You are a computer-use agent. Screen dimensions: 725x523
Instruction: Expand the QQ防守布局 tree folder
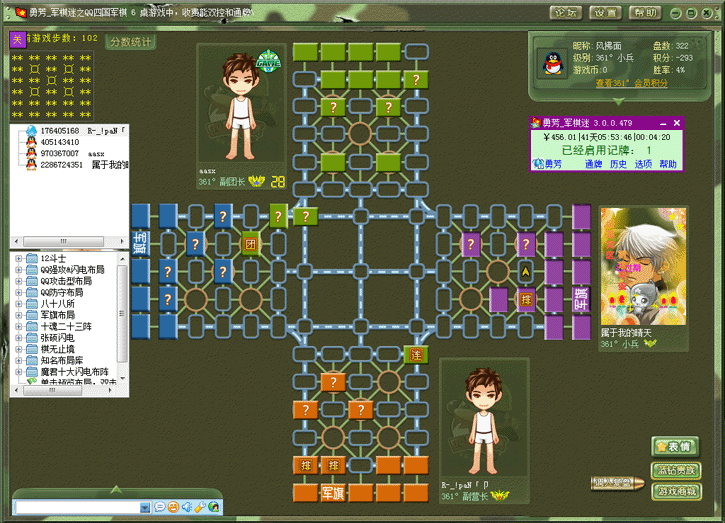[20, 292]
